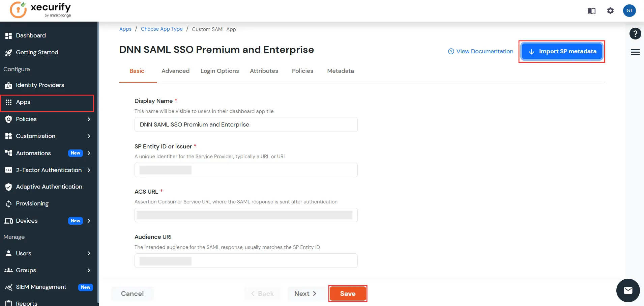
Task: Click the Policies shield icon
Action: pyautogui.click(x=8, y=119)
